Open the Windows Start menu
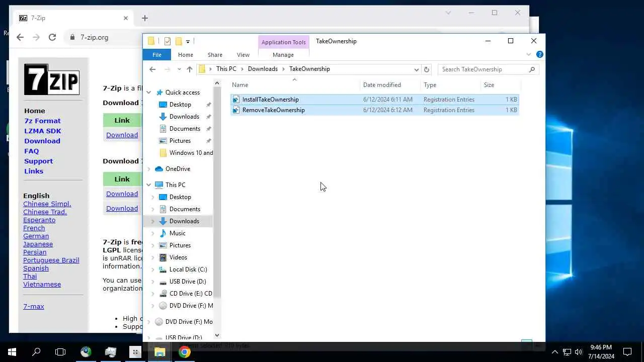The height and width of the screenshot is (362, 644). (12, 352)
